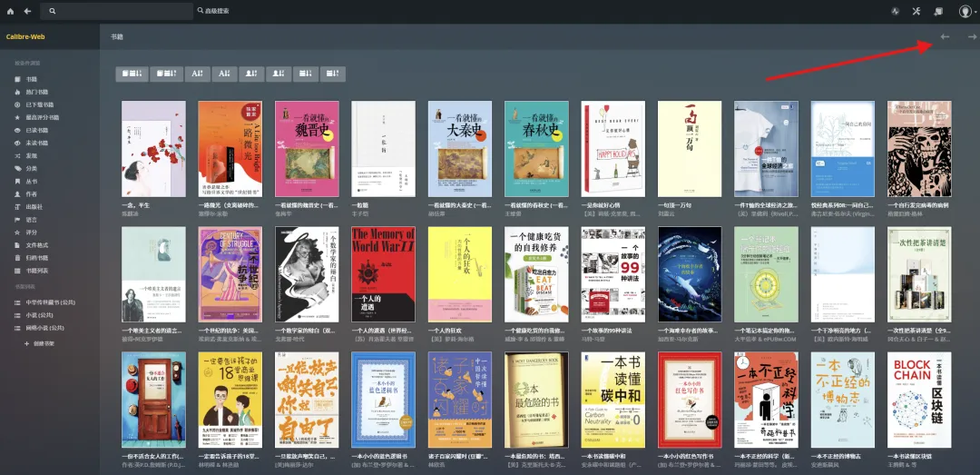Viewport: 980px width, 475px height.
Task: Open the Century of Struggle book cover
Action: tap(230, 274)
